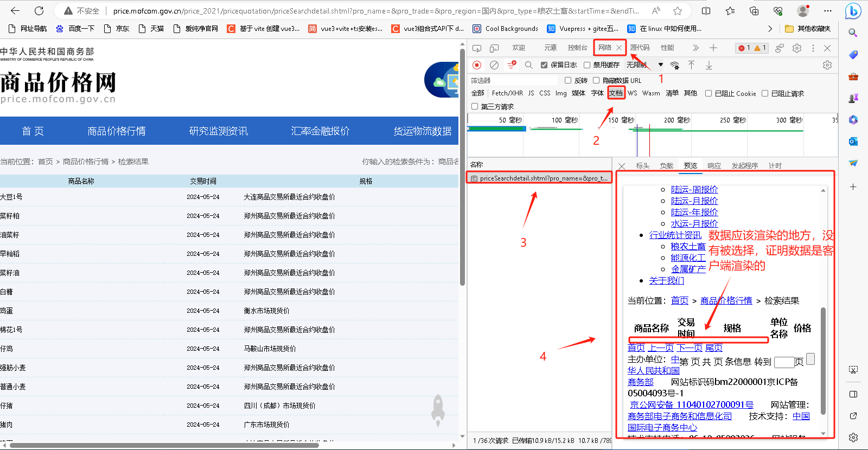Viewport: 868px width, 450px height.
Task: Add this page to favorites with star
Action: pos(678,11)
